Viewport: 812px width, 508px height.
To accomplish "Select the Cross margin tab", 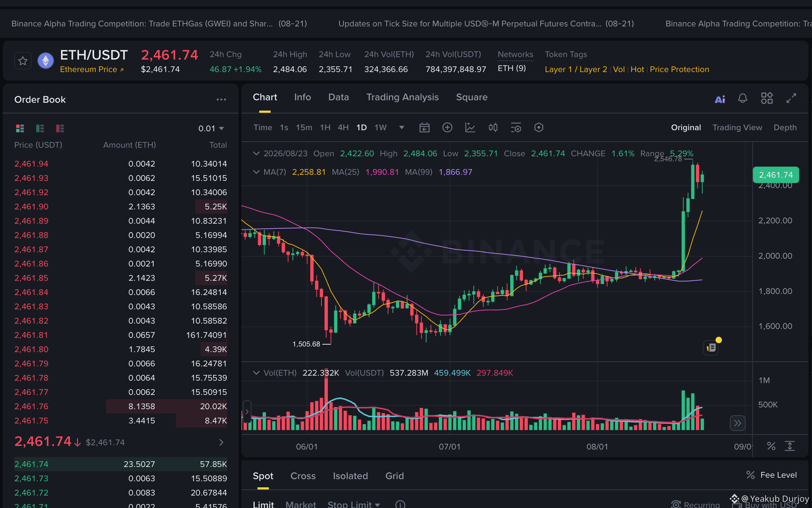I will 303,476.
